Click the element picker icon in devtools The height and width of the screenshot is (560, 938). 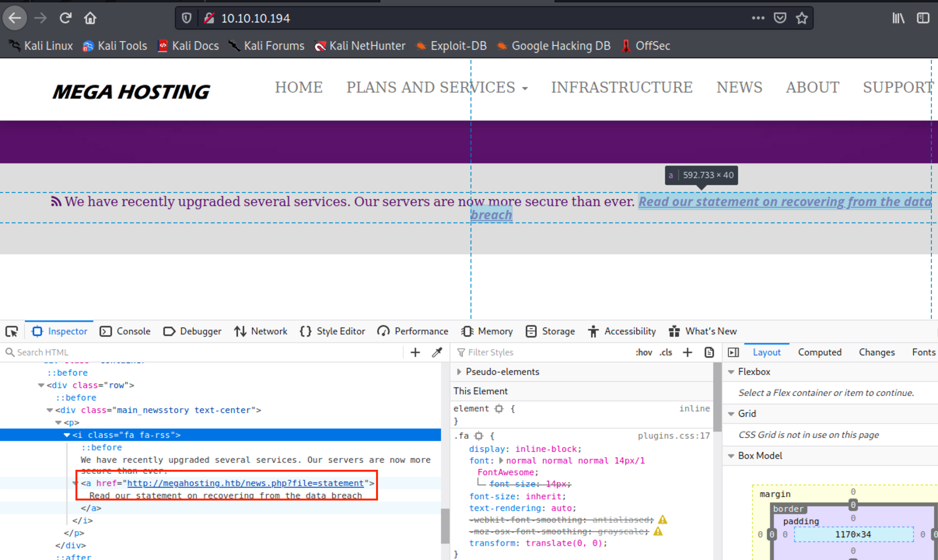pyautogui.click(x=12, y=331)
